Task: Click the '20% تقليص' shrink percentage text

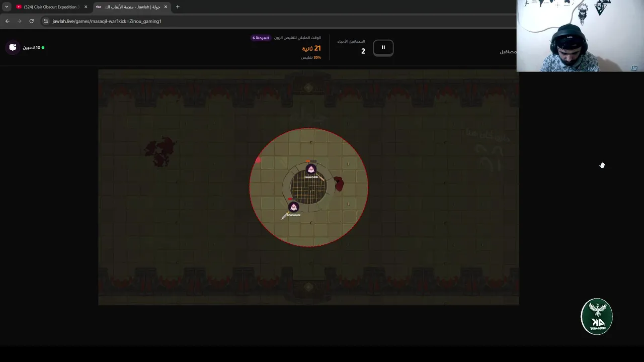Action: [311, 57]
